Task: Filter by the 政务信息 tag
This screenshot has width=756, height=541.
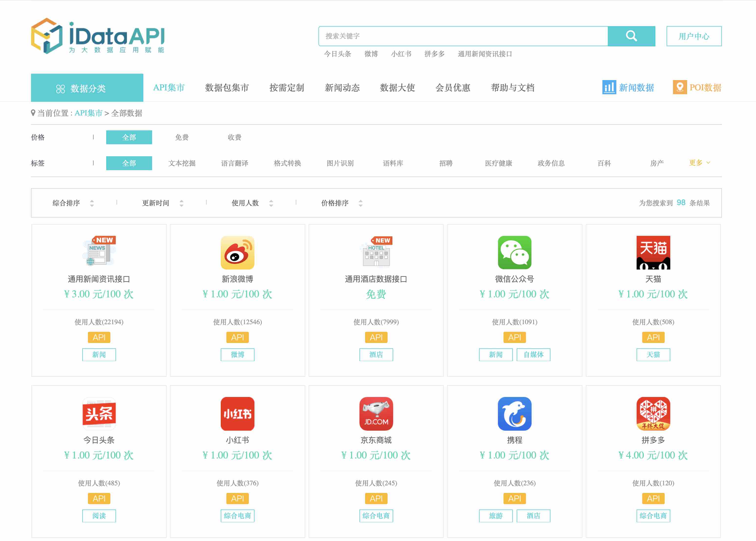Action: (x=551, y=163)
